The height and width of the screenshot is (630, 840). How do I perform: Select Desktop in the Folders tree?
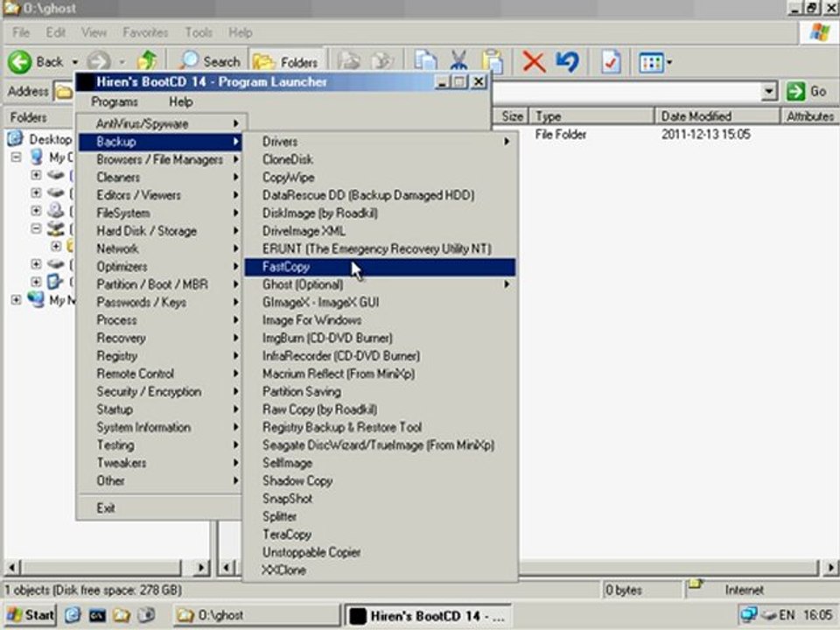(50, 140)
